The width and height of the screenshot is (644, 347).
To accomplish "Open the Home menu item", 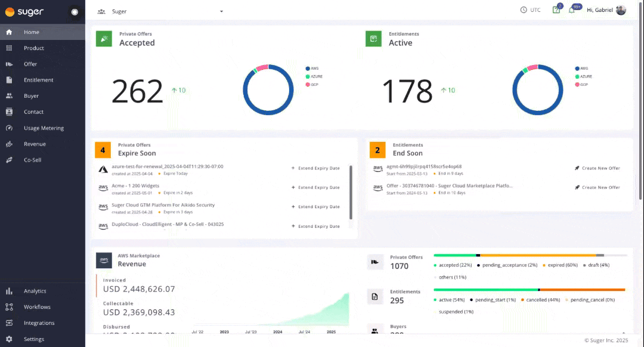I will point(43,32).
